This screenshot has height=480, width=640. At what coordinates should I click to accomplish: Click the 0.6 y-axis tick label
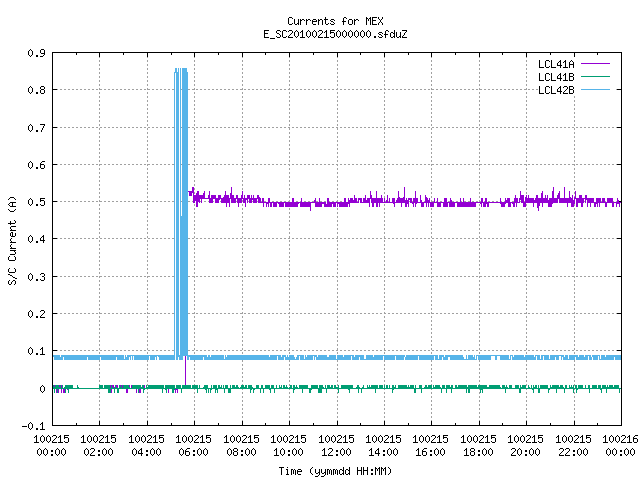pyautogui.click(x=36, y=165)
